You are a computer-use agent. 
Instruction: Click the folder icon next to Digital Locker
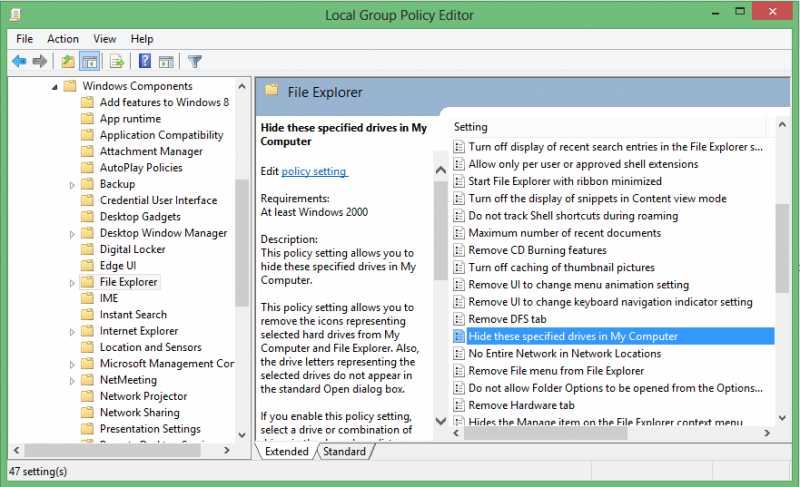(88, 249)
